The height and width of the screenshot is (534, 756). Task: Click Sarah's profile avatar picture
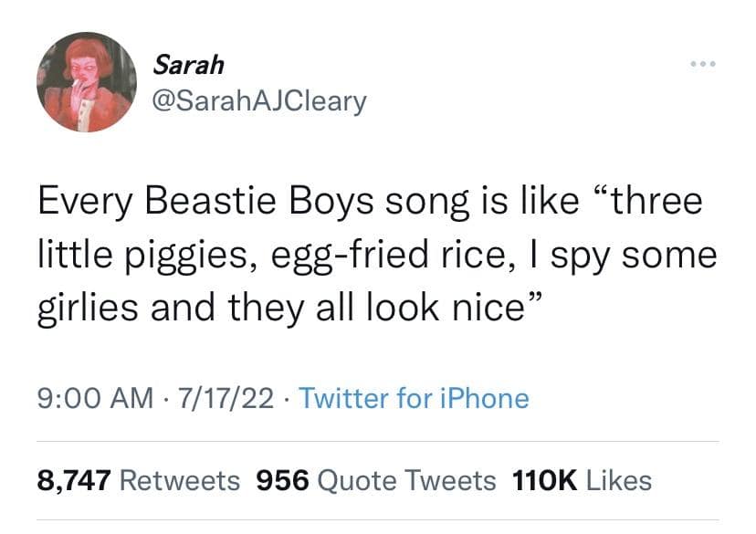point(87,83)
